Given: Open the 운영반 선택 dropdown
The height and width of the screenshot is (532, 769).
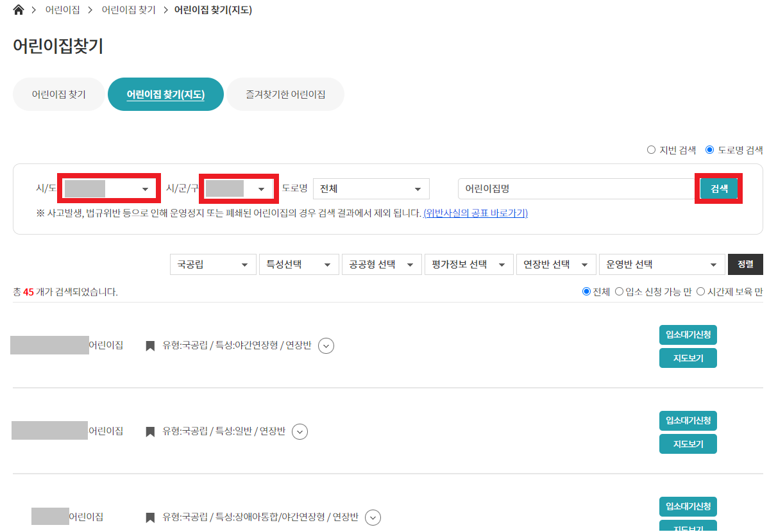Looking at the screenshot, I should [x=661, y=263].
